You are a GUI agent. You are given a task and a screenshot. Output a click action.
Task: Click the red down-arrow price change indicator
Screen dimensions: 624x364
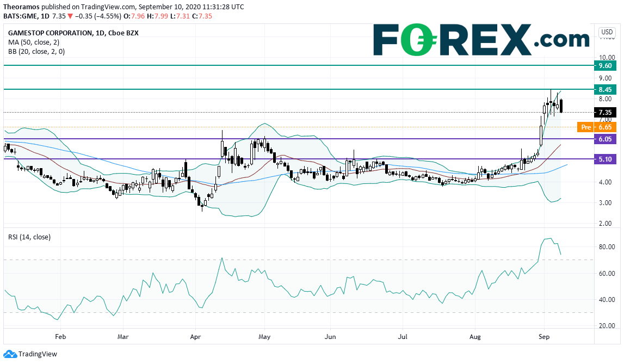click(70, 16)
